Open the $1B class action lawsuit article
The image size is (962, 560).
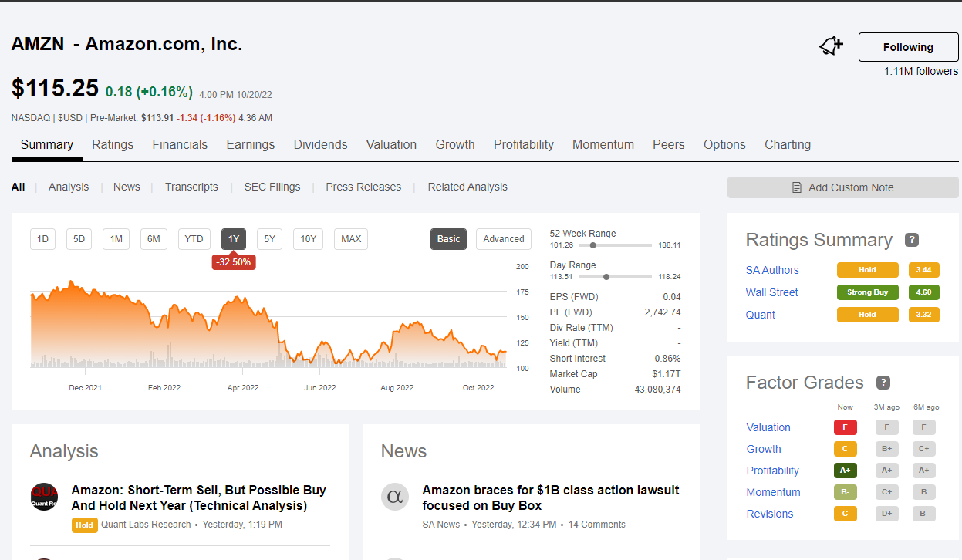click(x=551, y=498)
